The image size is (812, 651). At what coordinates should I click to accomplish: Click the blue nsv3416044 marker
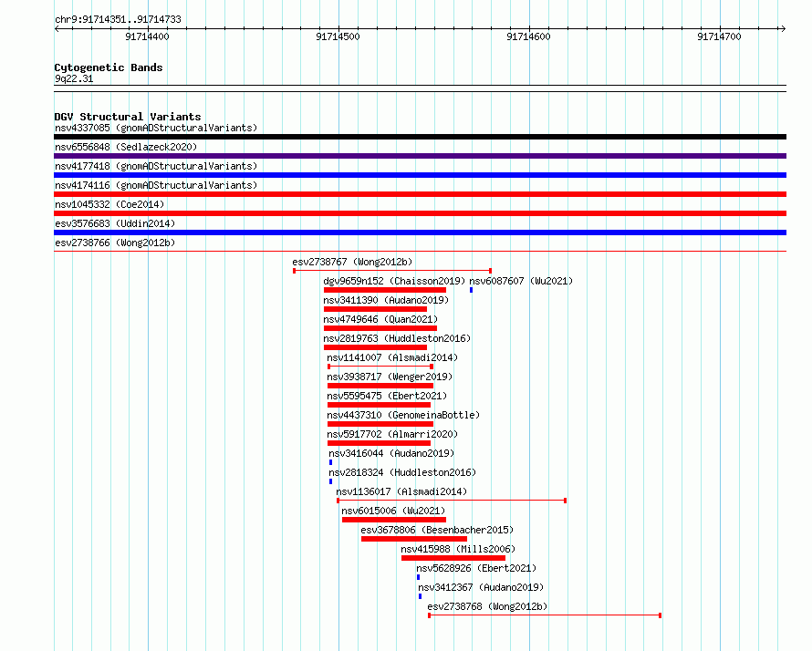tap(331, 462)
